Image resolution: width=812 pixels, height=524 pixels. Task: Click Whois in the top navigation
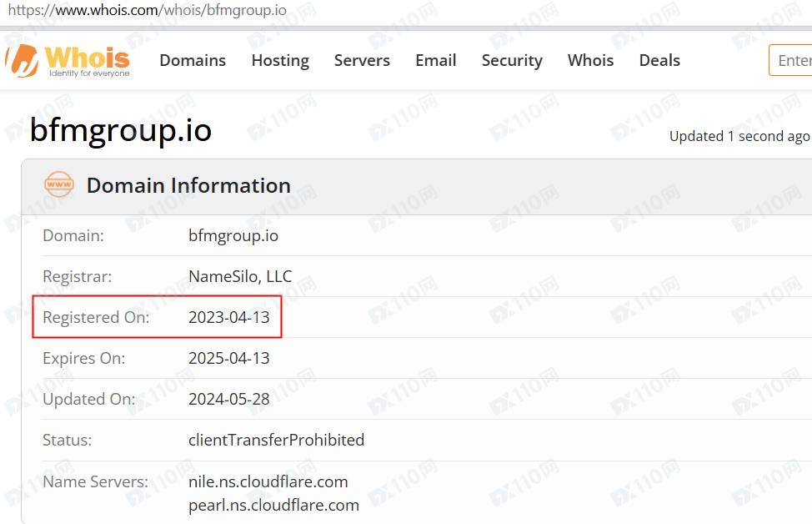click(x=590, y=61)
